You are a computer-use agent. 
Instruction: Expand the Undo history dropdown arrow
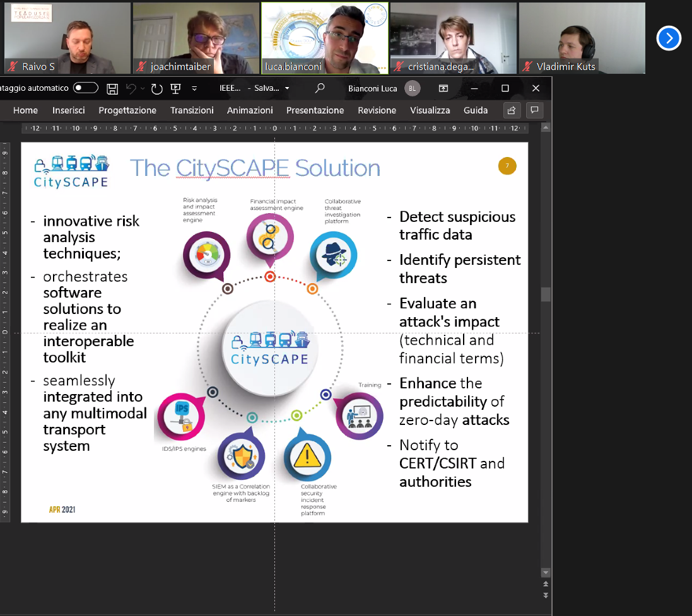click(x=143, y=88)
